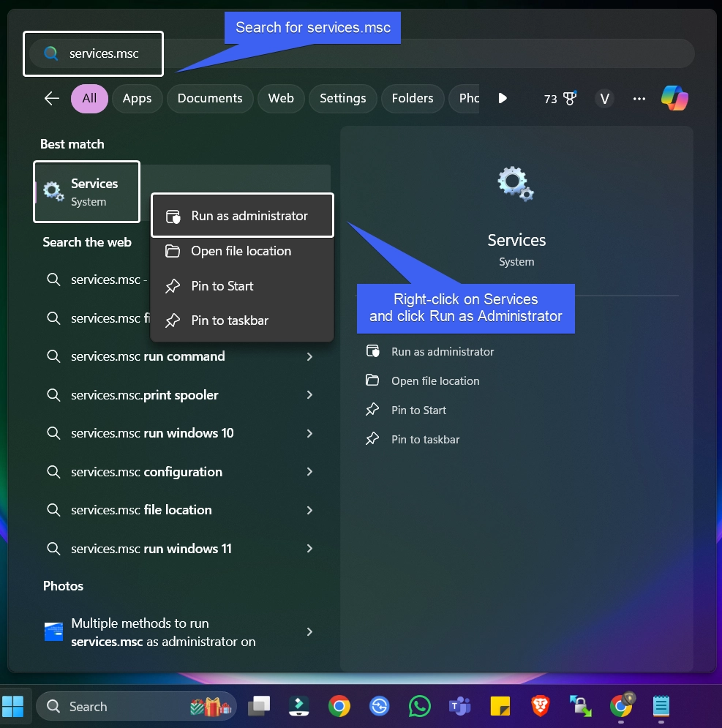
Task: Expand the 'services.msc run windows 11' chevron
Action: click(x=309, y=548)
